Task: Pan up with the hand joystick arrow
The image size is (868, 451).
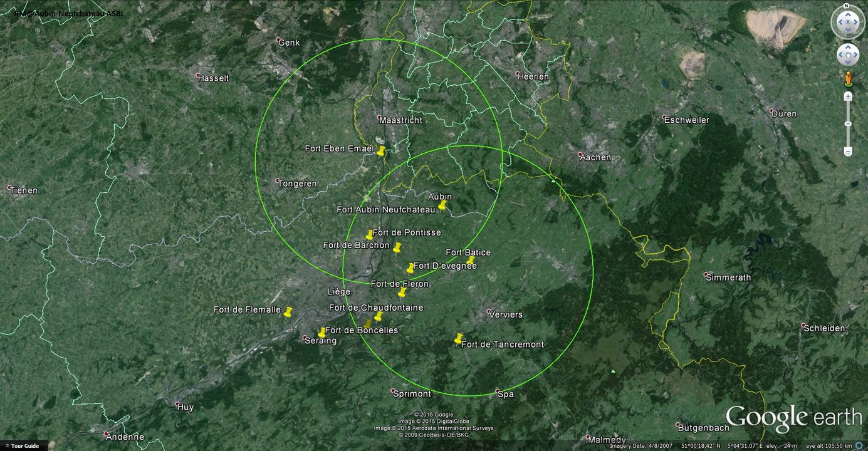Action: [847, 47]
